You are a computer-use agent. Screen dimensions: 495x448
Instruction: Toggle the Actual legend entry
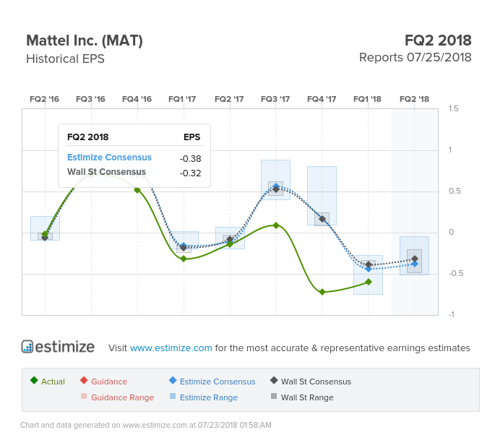click(x=48, y=382)
